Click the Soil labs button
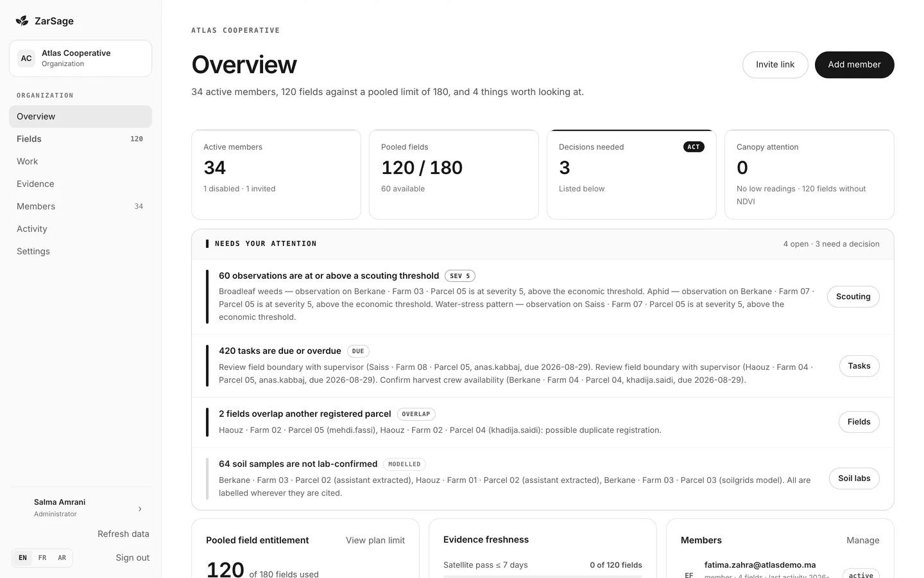The image size is (924, 578). point(854,478)
